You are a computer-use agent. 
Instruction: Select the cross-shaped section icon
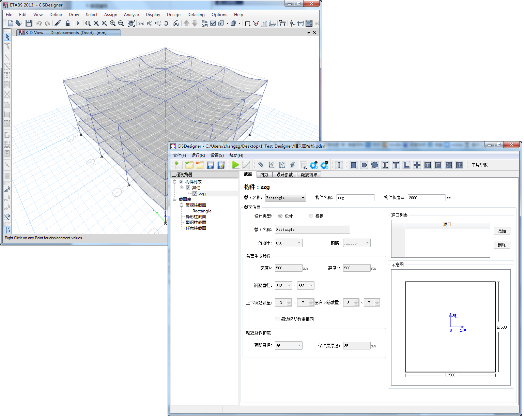417,165
